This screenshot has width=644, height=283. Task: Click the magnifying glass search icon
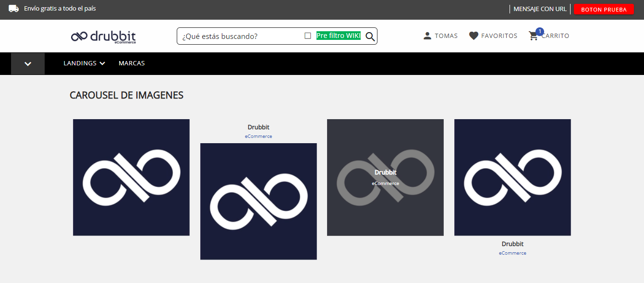click(370, 36)
